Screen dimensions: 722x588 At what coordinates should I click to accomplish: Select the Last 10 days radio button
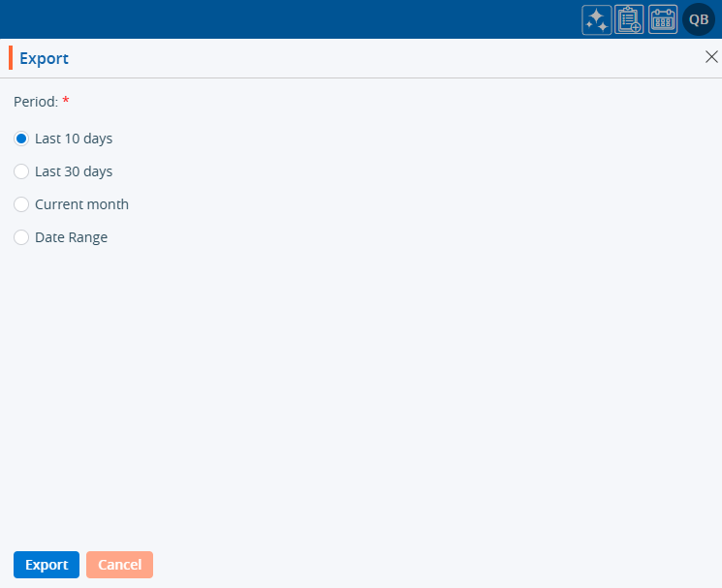[21, 139]
